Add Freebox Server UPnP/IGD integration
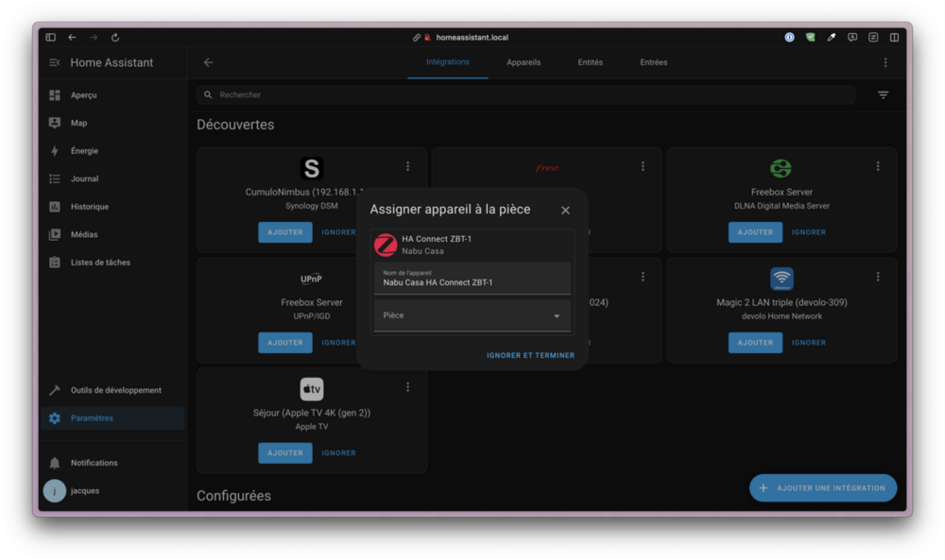Viewport: 945px width, 560px height. 285,343
